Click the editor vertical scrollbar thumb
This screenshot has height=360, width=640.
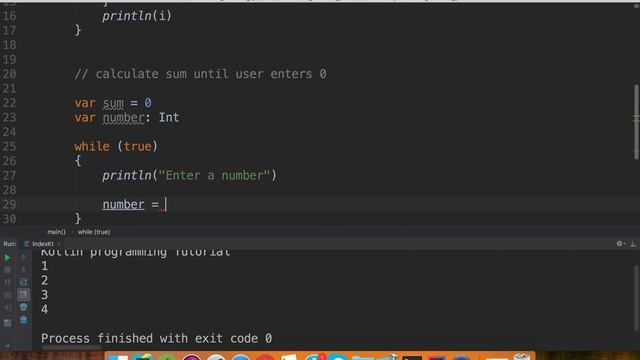point(636,122)
